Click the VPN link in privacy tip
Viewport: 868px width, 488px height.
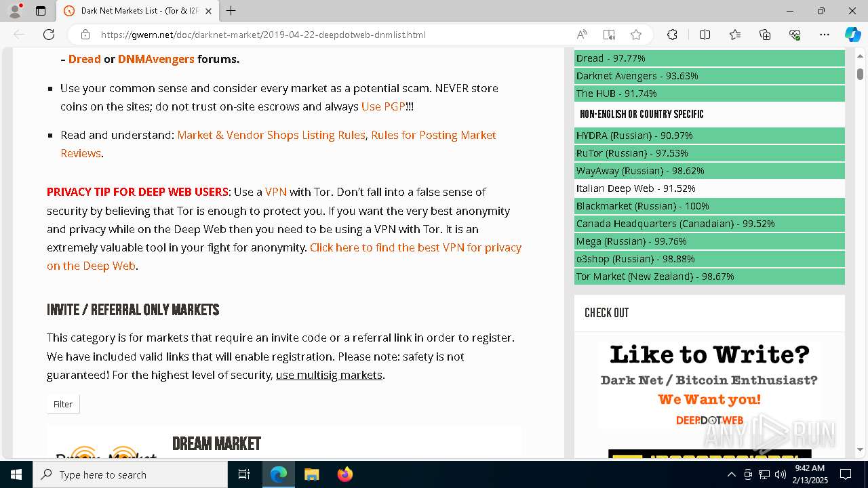276,192
